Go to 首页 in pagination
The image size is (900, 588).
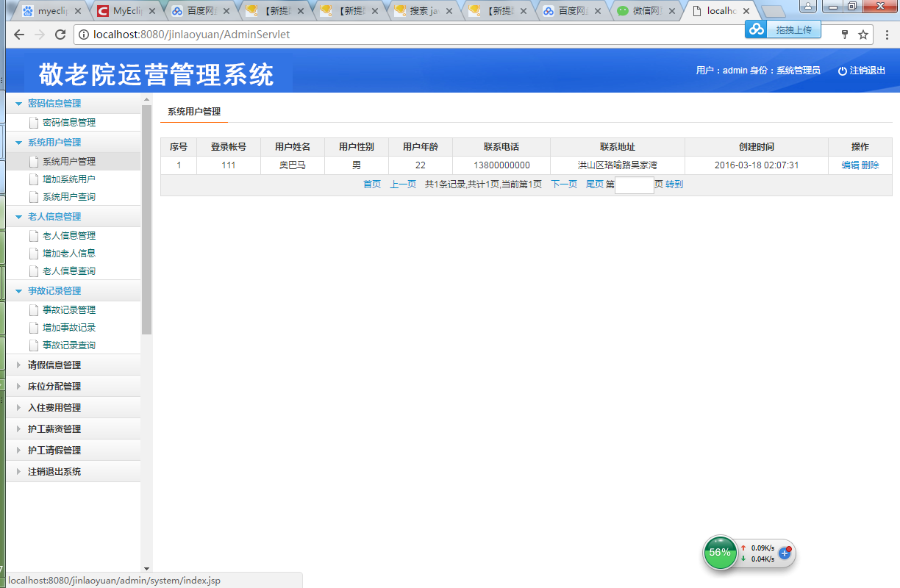pos(372,184)
